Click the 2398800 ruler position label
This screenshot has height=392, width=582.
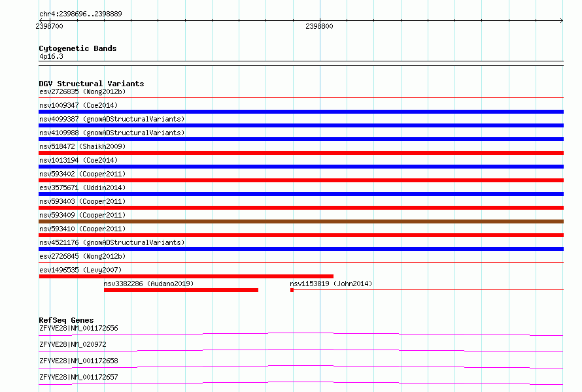pos(319,26)
